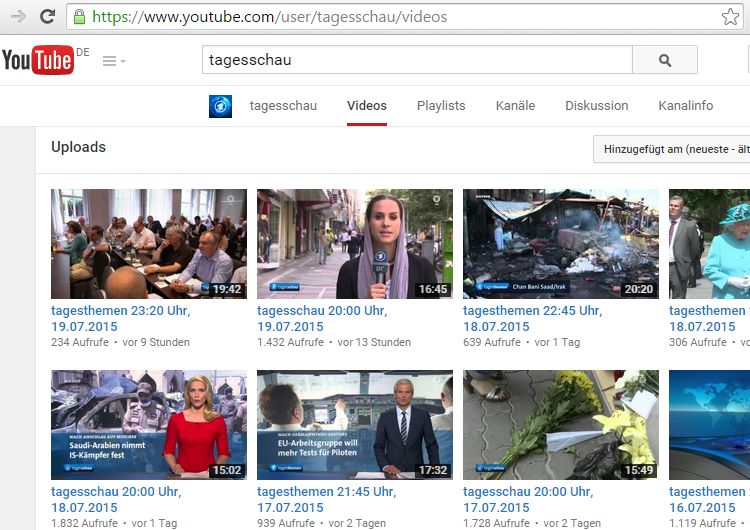Open the 16:45 reporter with microphone thumbnail
This screenshot has width=750, height=530.
tap(354, 244)
